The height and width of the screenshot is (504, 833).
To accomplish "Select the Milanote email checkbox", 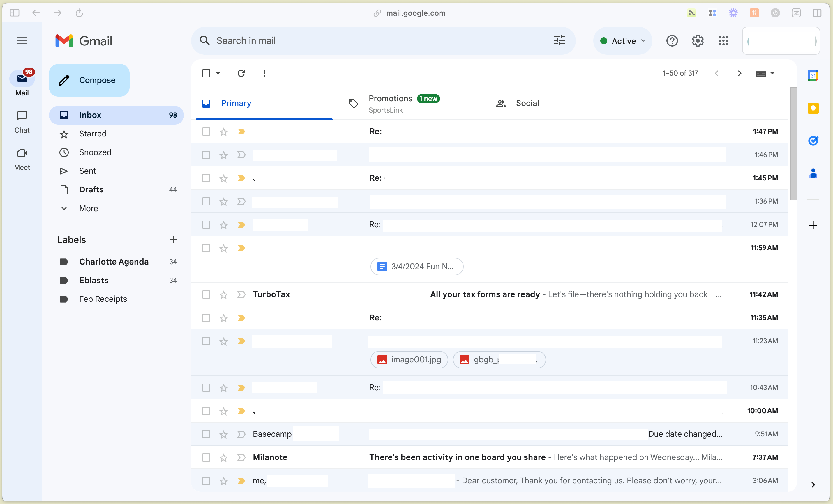I will pos(206,457).
